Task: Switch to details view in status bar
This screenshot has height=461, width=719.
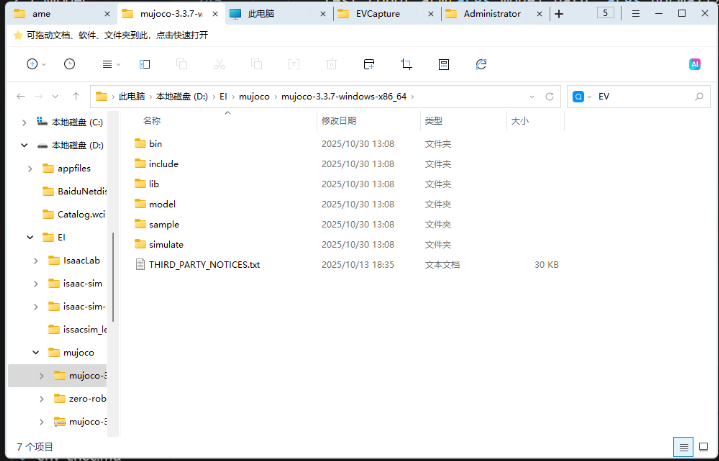Action: 683,447
